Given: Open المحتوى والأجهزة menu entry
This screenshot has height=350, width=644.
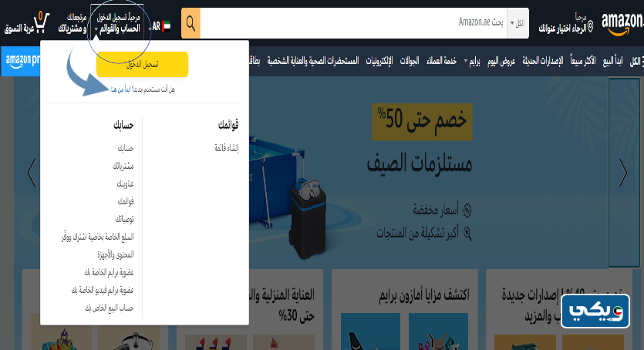Looking at the screenshot, I should click(x=116, y=254).
